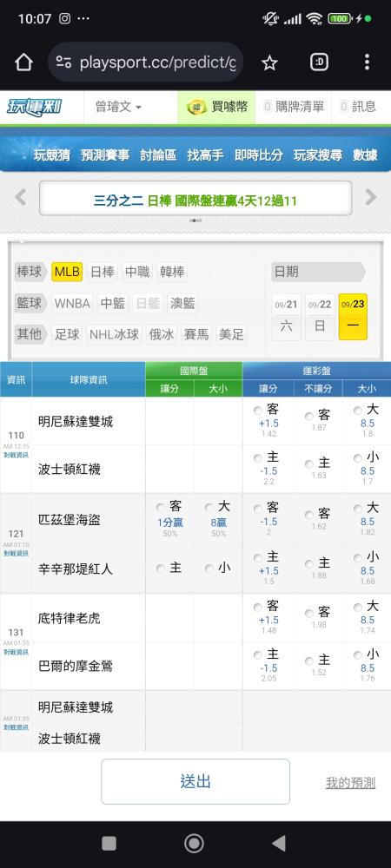This screenshot has height=868, width=391.
Task: Bookmark the page with the star icon
Action: (269, 62)
